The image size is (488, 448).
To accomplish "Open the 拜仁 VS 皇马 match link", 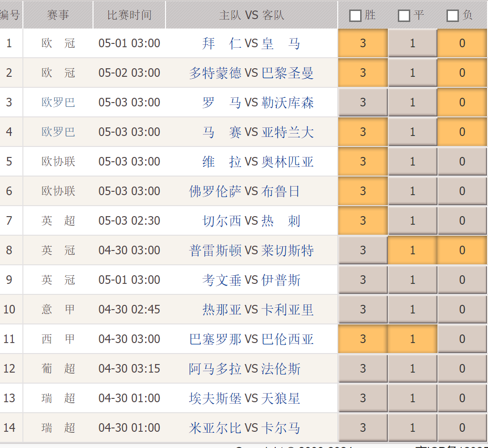I will (251, 43).
